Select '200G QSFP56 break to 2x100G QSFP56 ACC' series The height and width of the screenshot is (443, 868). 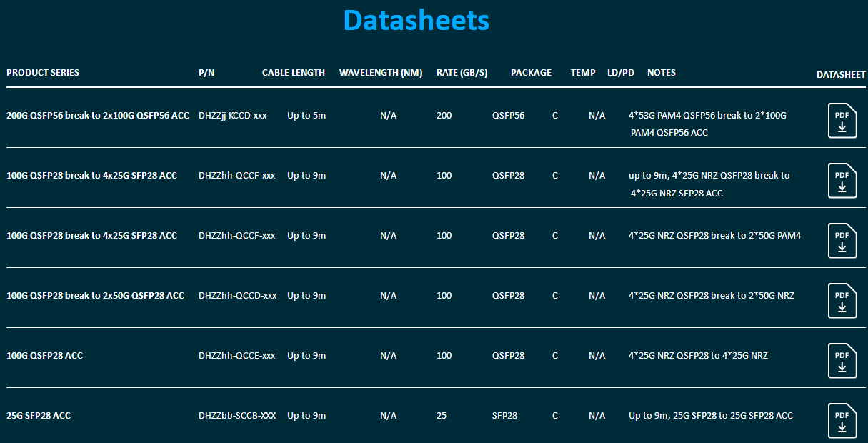98,115
